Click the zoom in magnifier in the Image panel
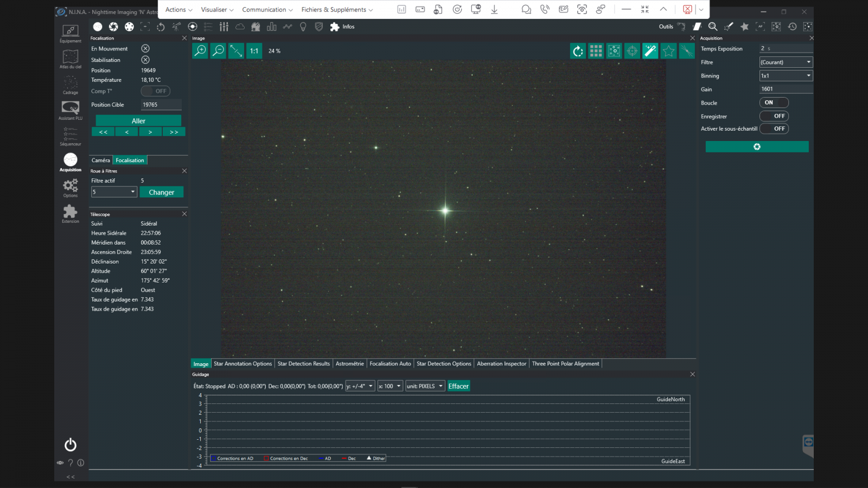The image size is (868, 488). 200,50
